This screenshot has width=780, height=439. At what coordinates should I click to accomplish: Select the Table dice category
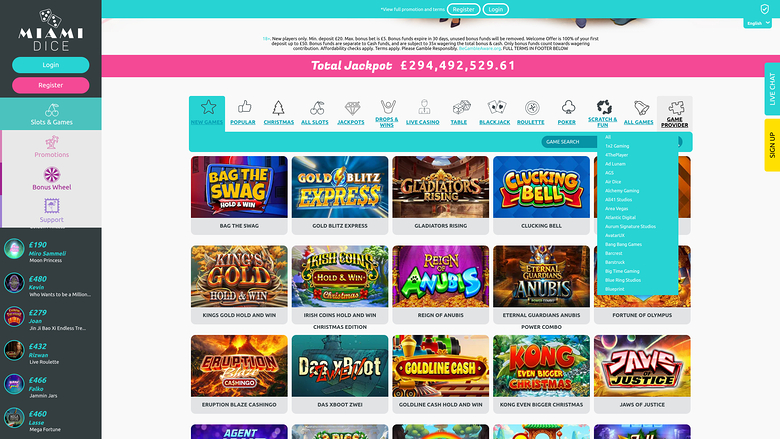(459, 113)
